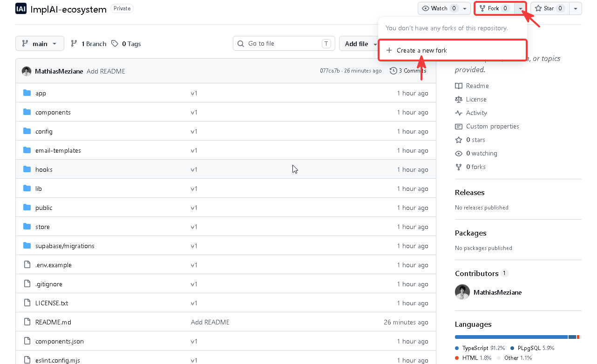The image size is (597, 364).
Task: Click the components.json file icon
Action: click(x=27, y=341)
